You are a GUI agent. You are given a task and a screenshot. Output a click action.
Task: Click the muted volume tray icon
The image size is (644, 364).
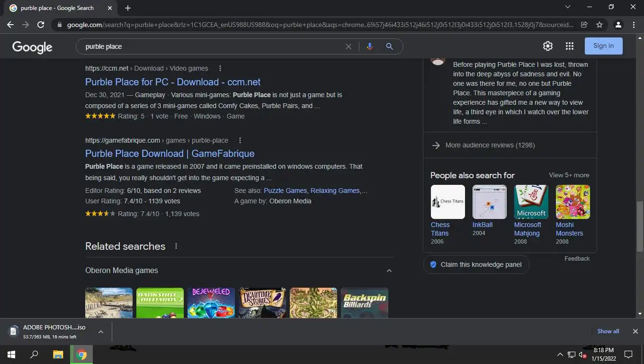coord(583,355)
